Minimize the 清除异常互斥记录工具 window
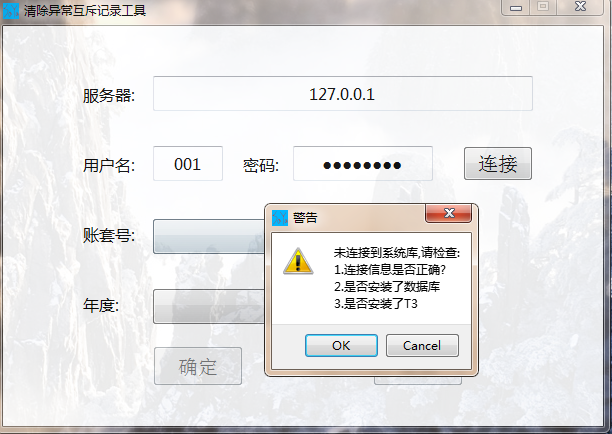This screenshot has width=612, height=434. 516,7
